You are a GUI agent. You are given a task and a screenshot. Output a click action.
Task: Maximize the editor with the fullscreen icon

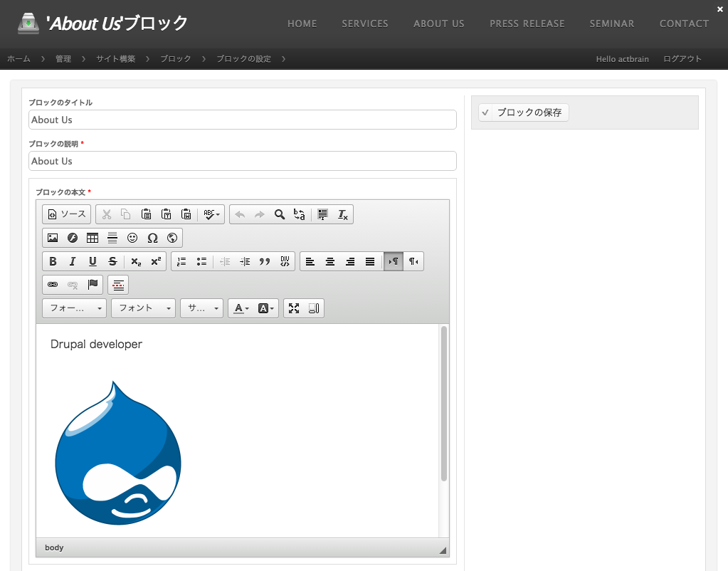(x=294, y=308)
